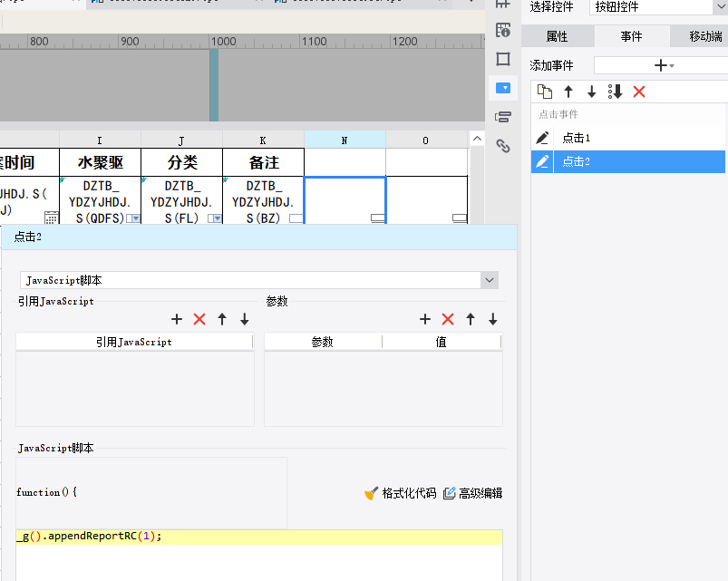Screen dimensions: 728x581
Task: Add a new 引用JavaScript entry with plus icon
Action: click(177, 319)
